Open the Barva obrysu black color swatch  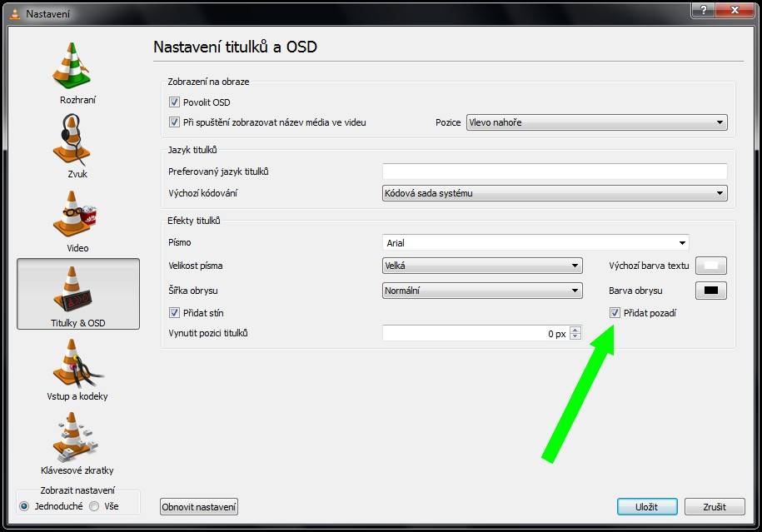711,291
